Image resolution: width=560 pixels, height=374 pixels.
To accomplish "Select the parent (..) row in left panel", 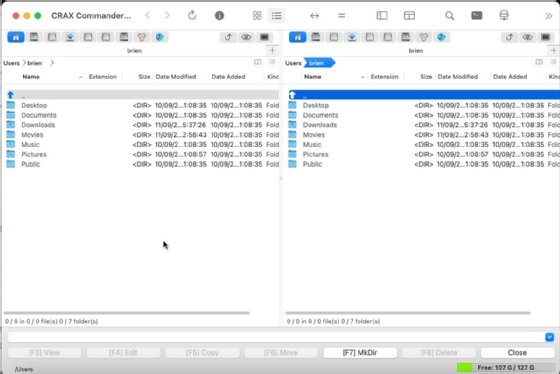I will click(142, 95).
